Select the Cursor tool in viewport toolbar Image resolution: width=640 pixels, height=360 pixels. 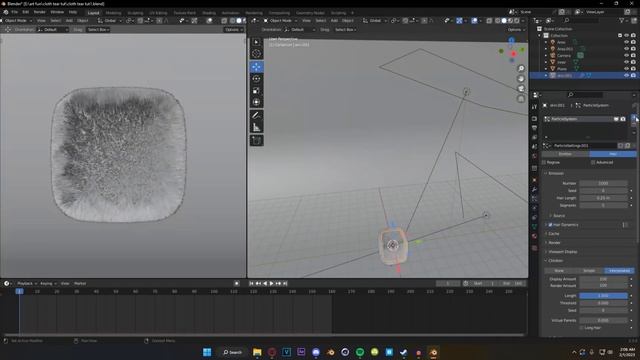[x=256, y=53]
